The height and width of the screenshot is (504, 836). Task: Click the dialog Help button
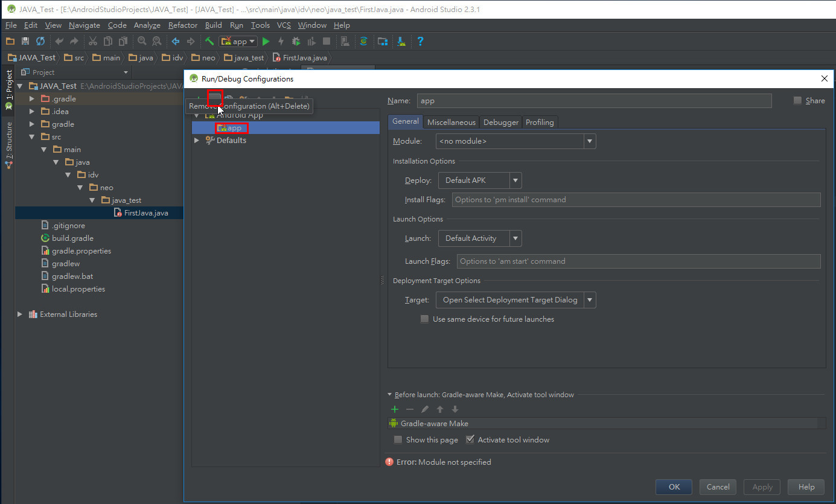806,486
